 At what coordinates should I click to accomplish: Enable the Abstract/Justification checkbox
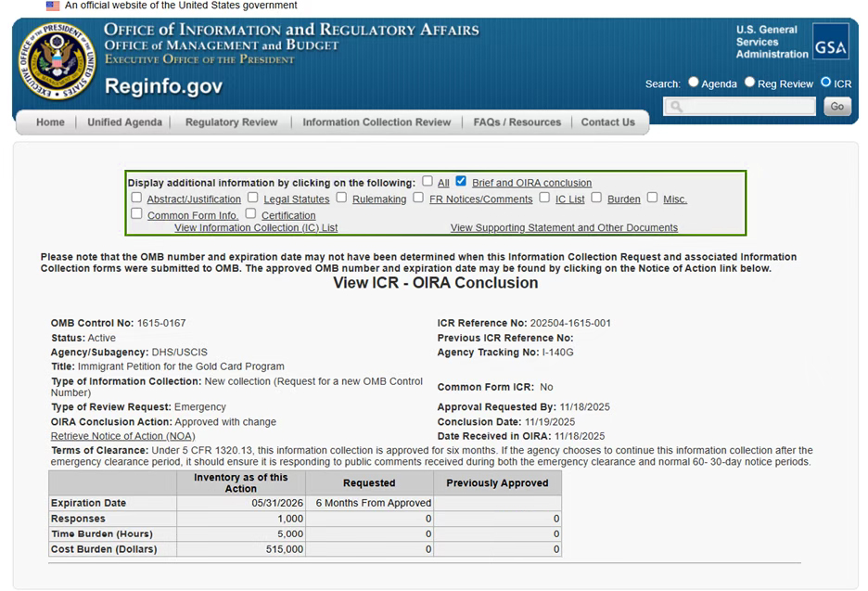136,198
